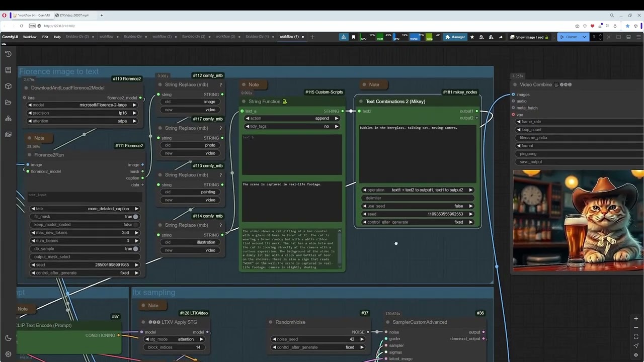Switch to ltxvideo-i2v (2) workflow tab
The width and height of the screenshot is (644, 362).
click(x=77, y=37)
